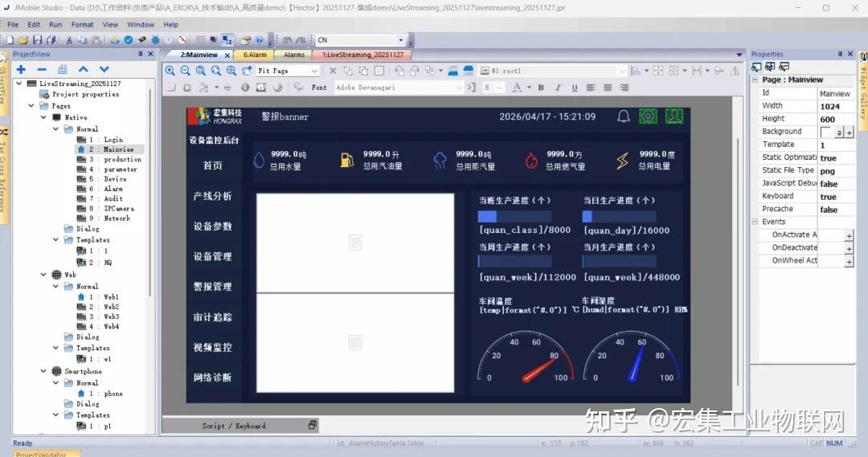Click the Underline formatting icon
This screenshot has width=868, height=457.
pyautogui.click(x=574, y=88)
